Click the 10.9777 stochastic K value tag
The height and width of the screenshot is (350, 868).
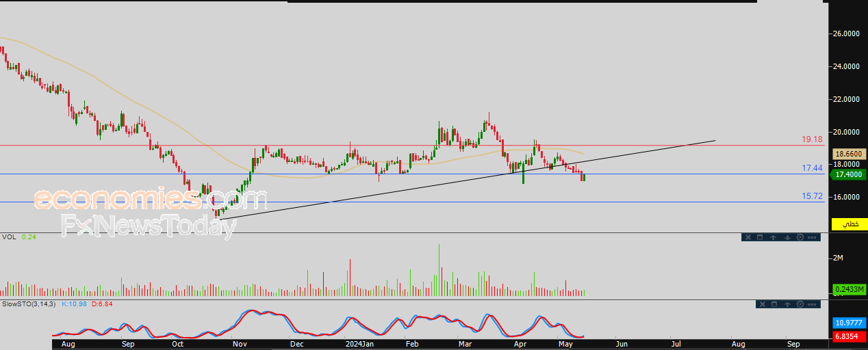(850, 323)
